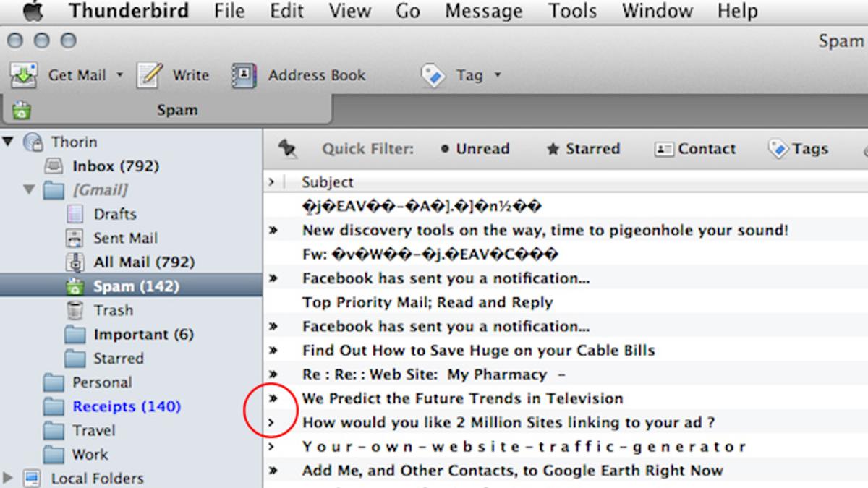The width and height of the screenshot is (868, 488).
Task: Click the Trash can icon
Action: coord(75,310)
